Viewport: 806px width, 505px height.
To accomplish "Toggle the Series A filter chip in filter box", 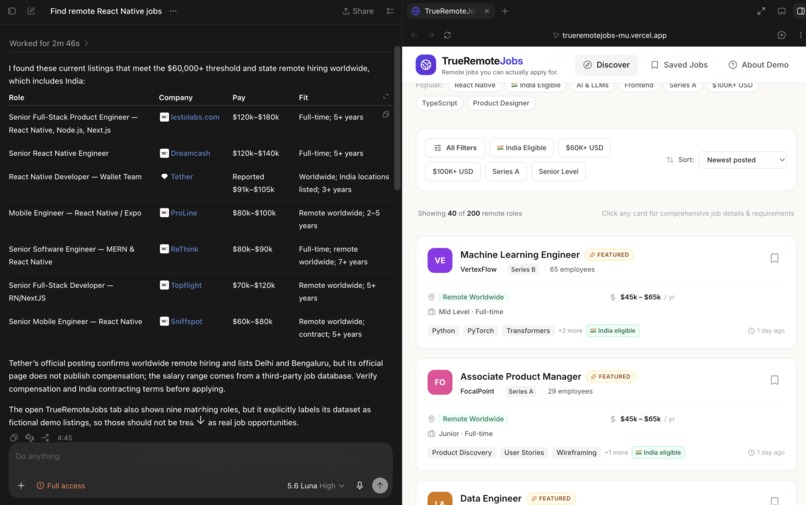I will (x=506, y=171).
